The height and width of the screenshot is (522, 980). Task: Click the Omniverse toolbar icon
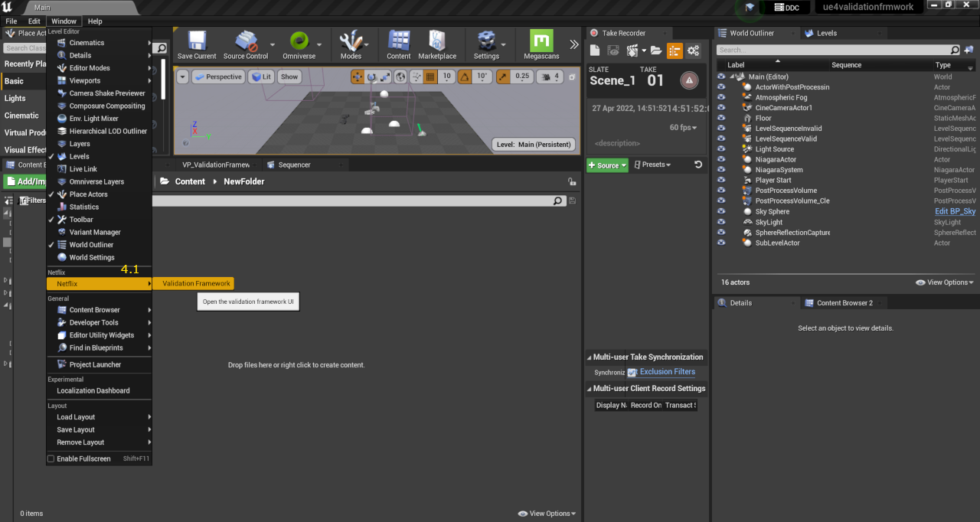tap(299, 42)
